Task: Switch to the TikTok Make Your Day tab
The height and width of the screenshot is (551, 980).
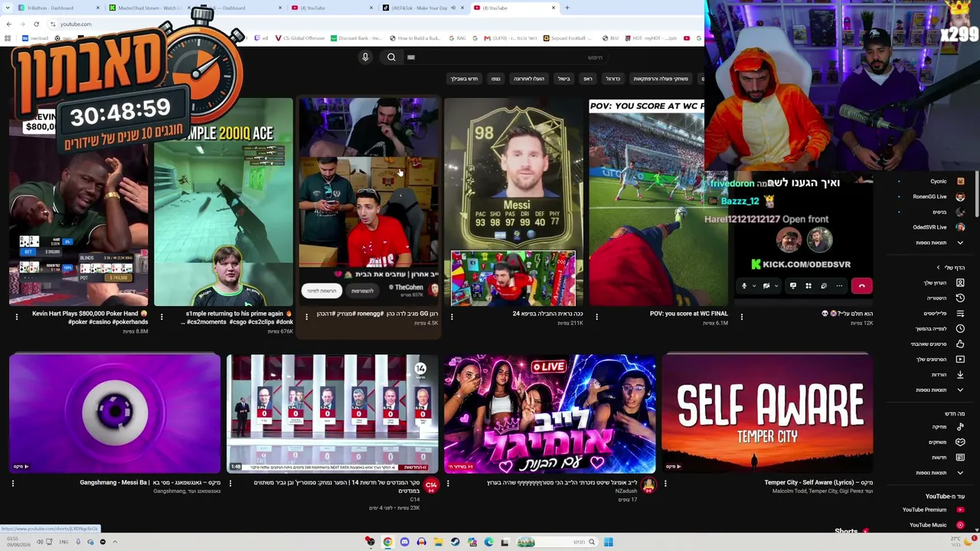Action: [x=424, y=8]
